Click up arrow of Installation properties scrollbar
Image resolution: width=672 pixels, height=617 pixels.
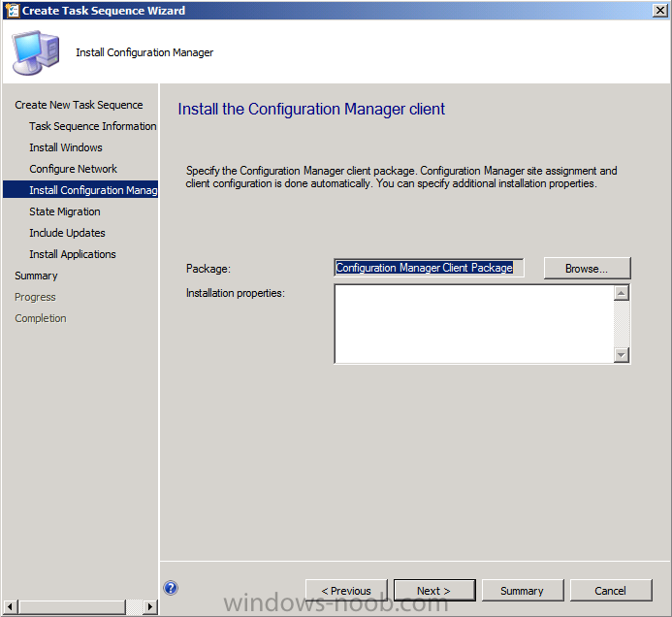(622, 293)
